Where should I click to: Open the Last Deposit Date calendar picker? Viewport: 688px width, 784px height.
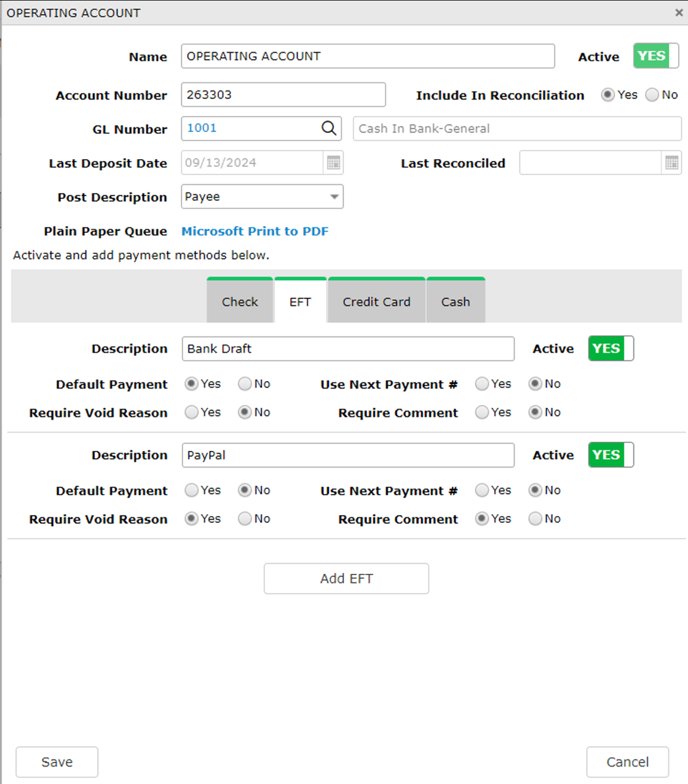click(x=334, y=162)
